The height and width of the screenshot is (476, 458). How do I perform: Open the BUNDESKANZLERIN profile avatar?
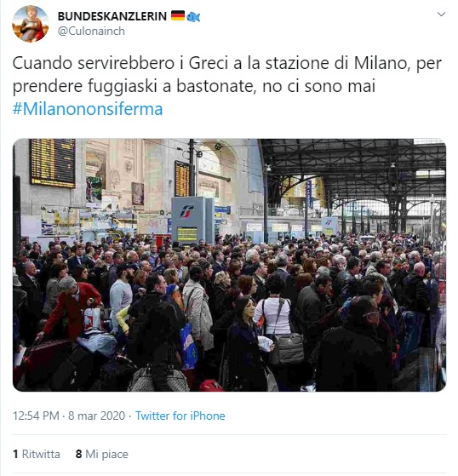click(x=30, y=23)
